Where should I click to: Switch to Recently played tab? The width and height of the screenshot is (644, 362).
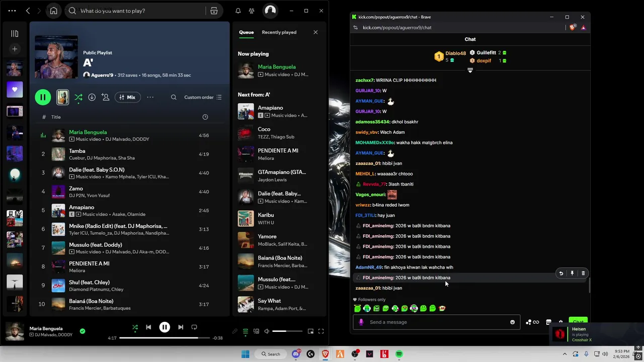(x=279, y=32)
